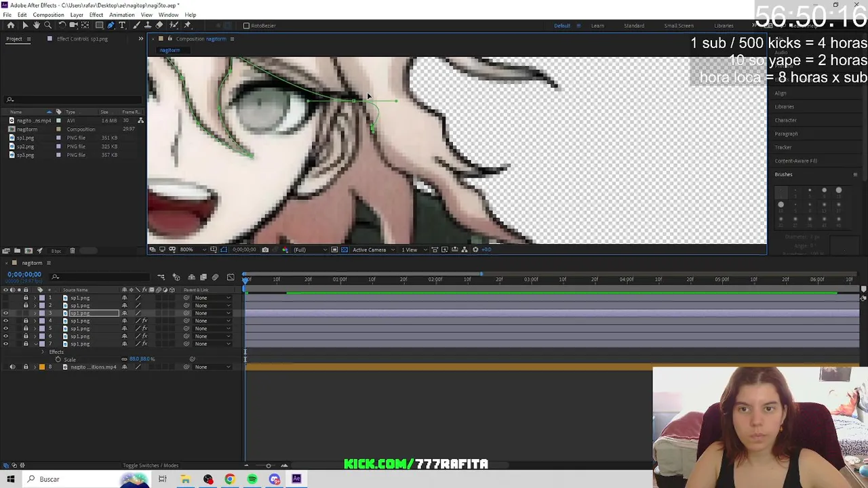This screenshot has width=868, height=488.
Task: Open the Graph Editor icon in timeline
Action: (x=231, y=277)
